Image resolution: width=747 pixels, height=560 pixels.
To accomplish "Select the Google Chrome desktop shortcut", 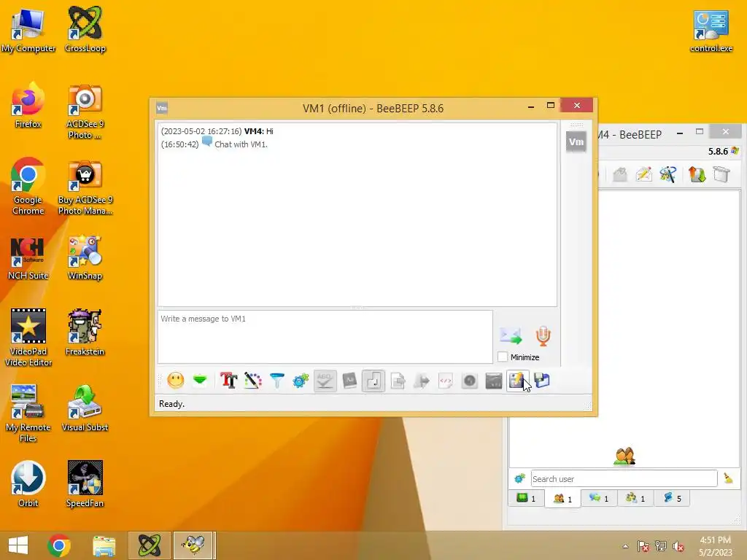I will click(28, 187).
